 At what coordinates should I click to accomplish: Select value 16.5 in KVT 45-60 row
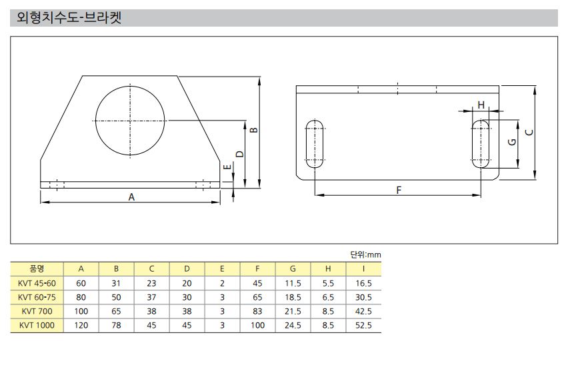coord(363,284)
